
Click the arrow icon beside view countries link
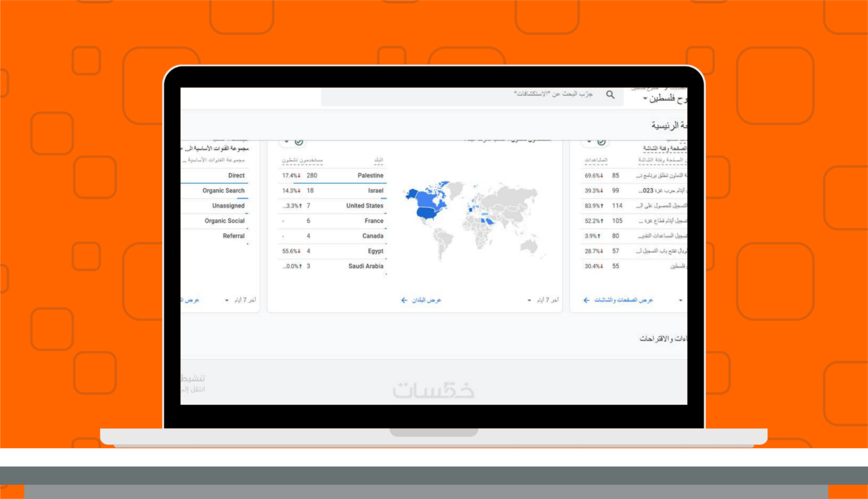pos(404,300)
